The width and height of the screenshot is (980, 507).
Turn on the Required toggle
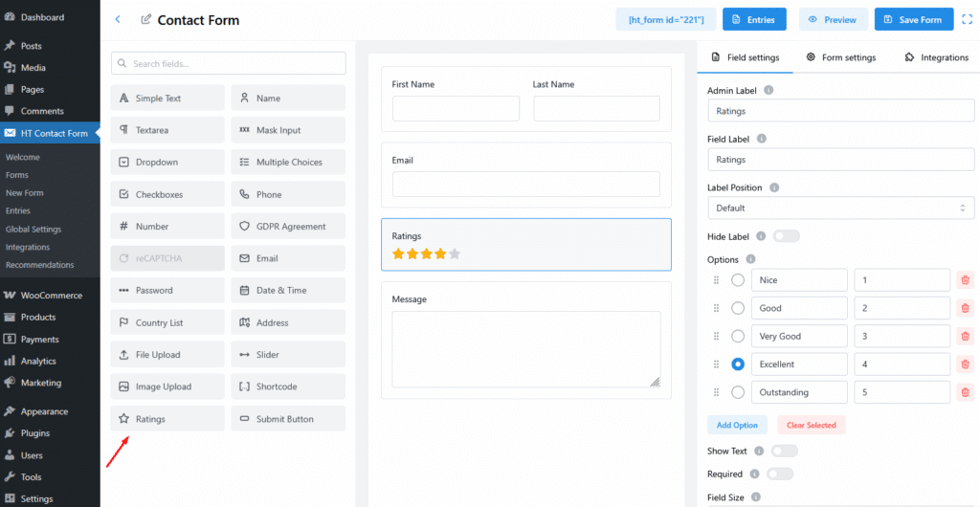(x=779, y=474)
